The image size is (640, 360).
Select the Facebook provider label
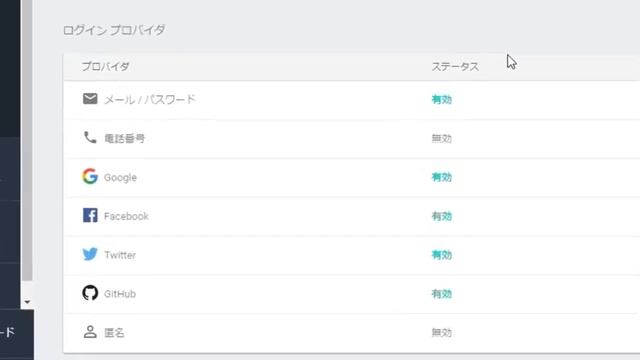[126, 216]
